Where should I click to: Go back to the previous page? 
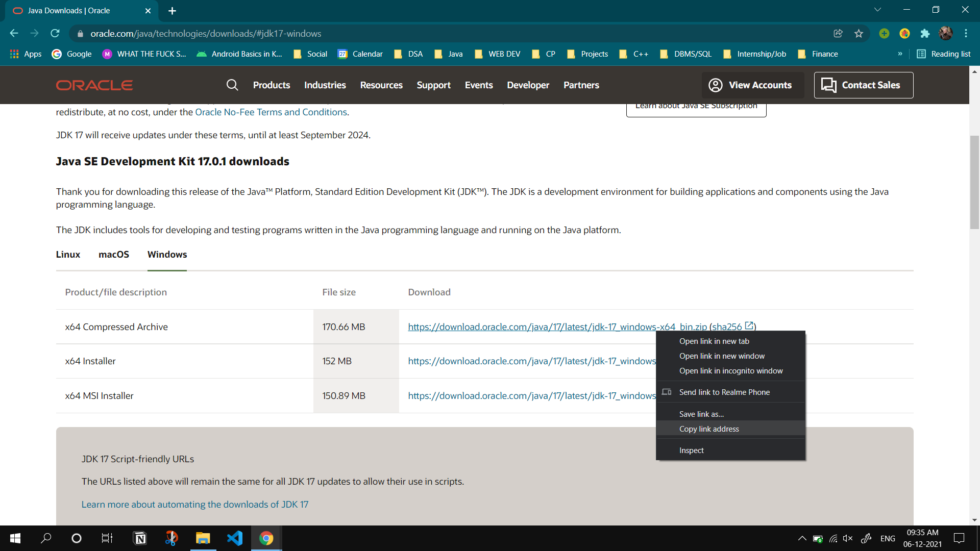tap(14, 33)
